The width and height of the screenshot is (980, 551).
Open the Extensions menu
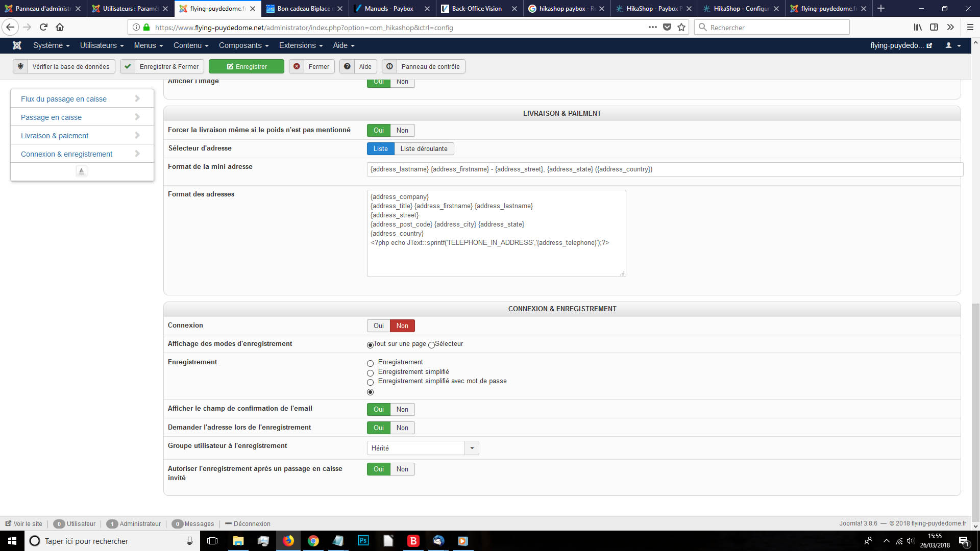(x=301, y=45)
